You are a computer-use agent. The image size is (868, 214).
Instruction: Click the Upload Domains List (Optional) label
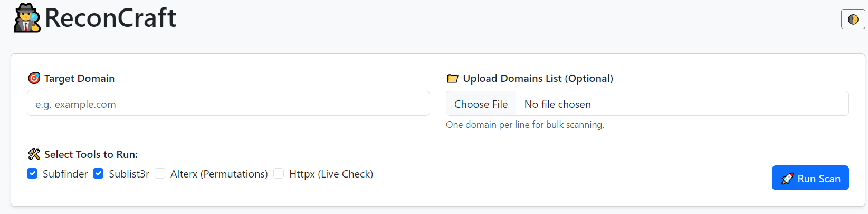538,78
